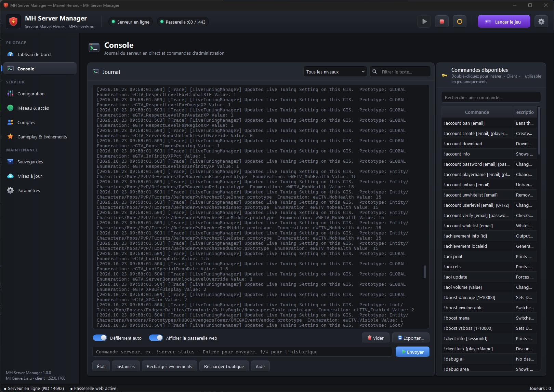This screenshot has width=554, height=392.
Task: Click the Serveur en ligne status pill
Action: coord(130,22)
